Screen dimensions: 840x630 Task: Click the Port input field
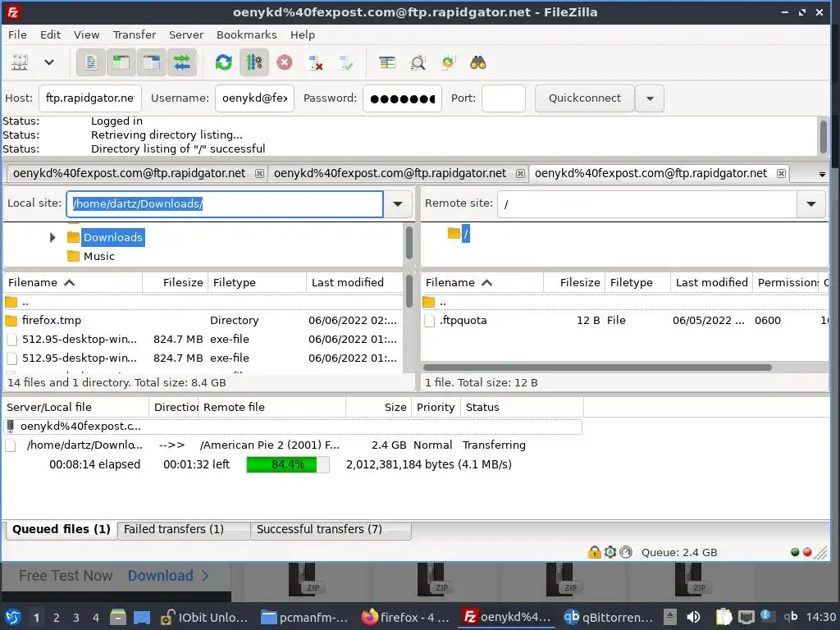[504, 98]
